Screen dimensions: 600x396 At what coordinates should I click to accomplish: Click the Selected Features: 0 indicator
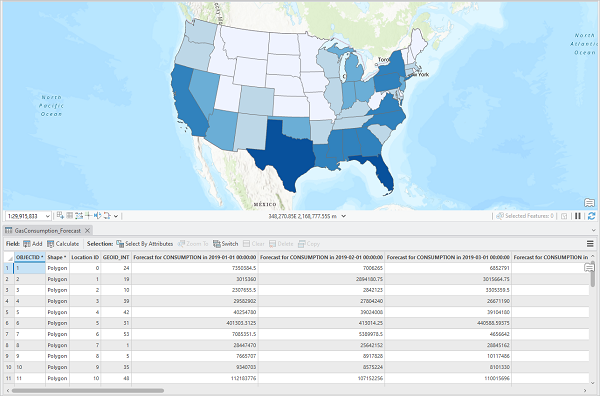(525, 216)
